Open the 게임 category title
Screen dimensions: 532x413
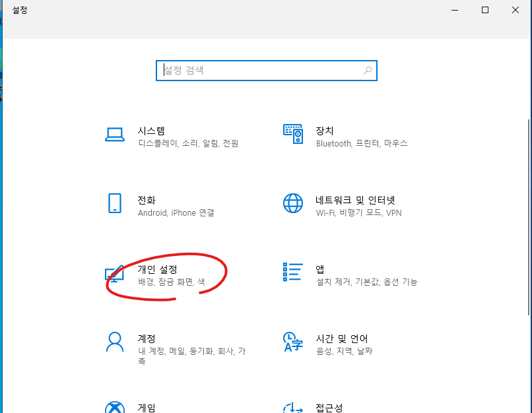[147, 408]
